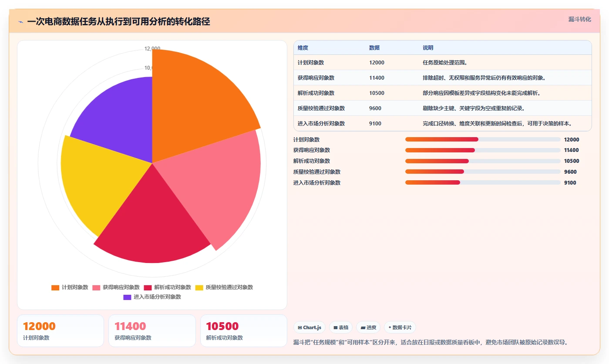Click the icon on the 进度 chip

[363, 327]
